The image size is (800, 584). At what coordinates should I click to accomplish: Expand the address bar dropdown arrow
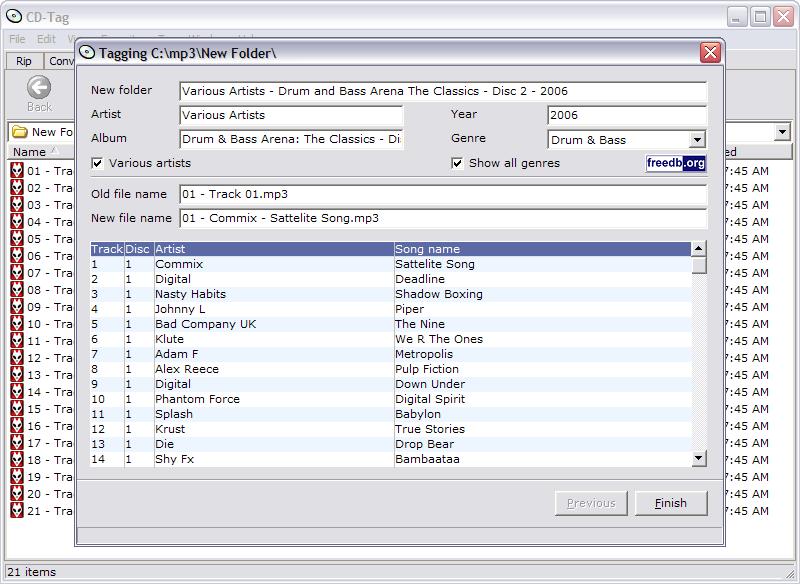(781, 132)
